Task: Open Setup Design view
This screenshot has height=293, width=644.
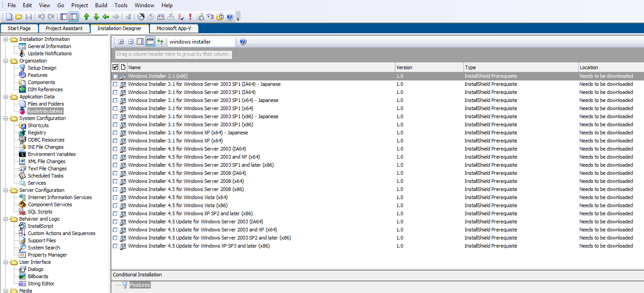Action: click(42, 68)
